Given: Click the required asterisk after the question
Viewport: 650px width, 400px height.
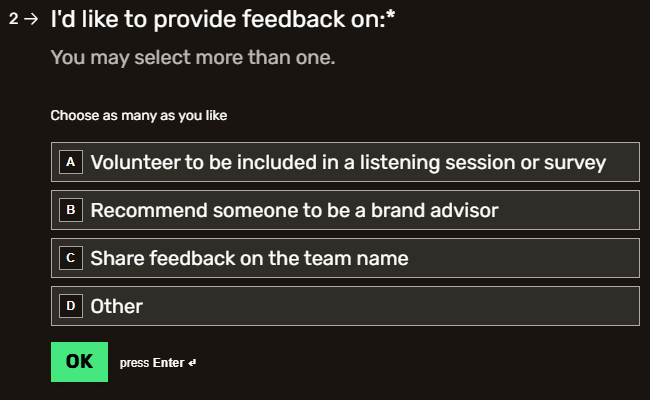Looking at the screenshot, I should pos(391,18).
